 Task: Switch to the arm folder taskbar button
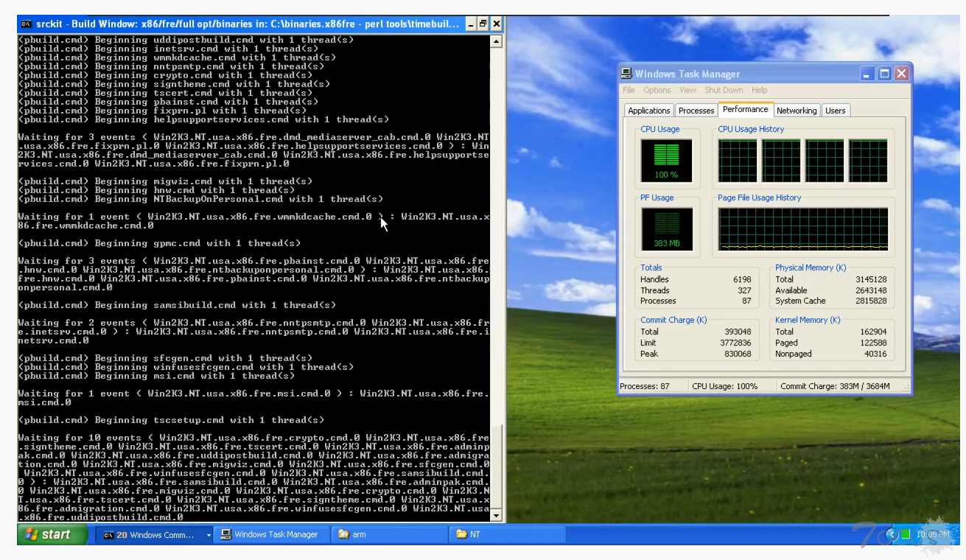click(x=389, y=534)
